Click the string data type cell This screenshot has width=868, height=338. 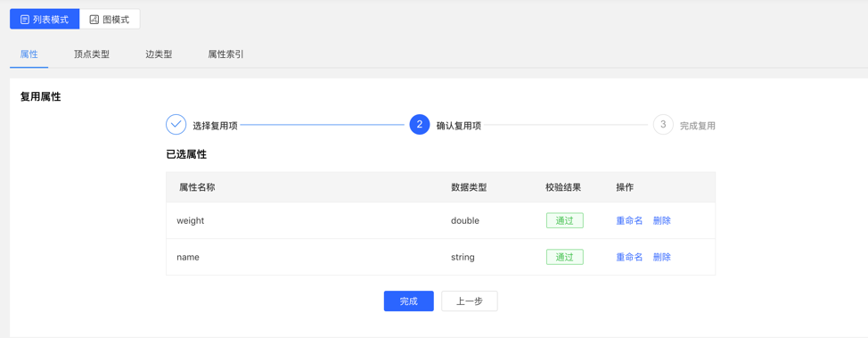[463, 257]
